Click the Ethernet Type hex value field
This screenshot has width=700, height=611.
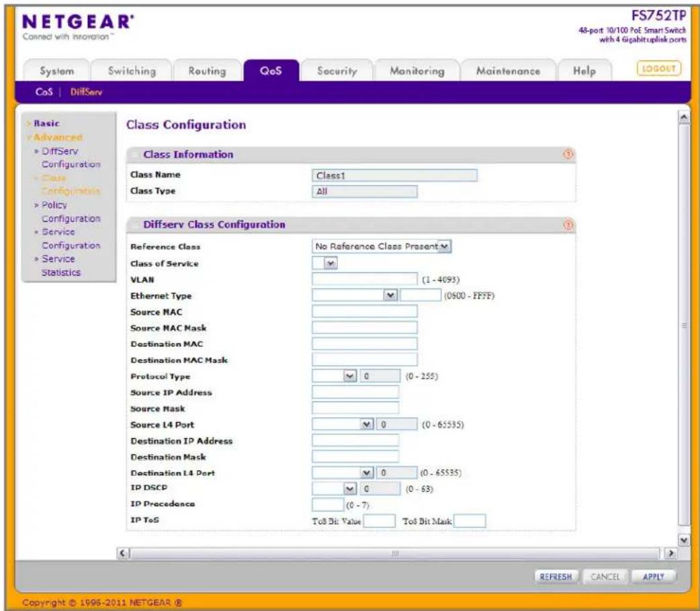(421, 295)
